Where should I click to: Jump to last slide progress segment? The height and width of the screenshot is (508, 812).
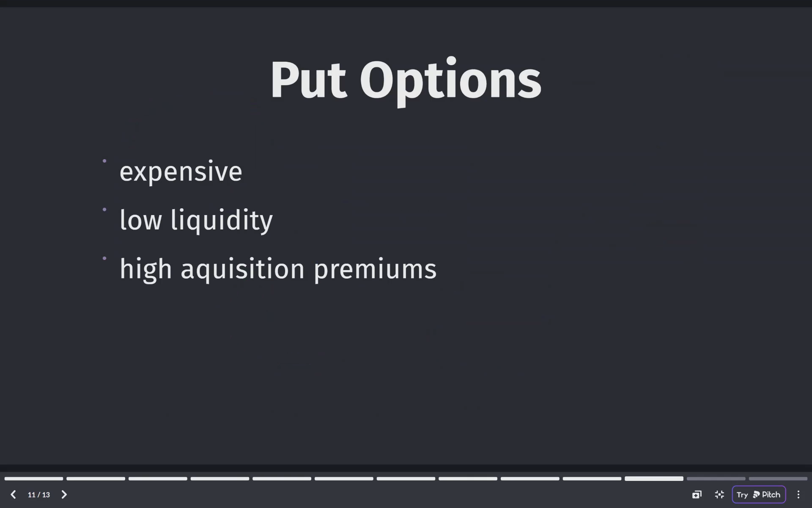coord(778,478)
